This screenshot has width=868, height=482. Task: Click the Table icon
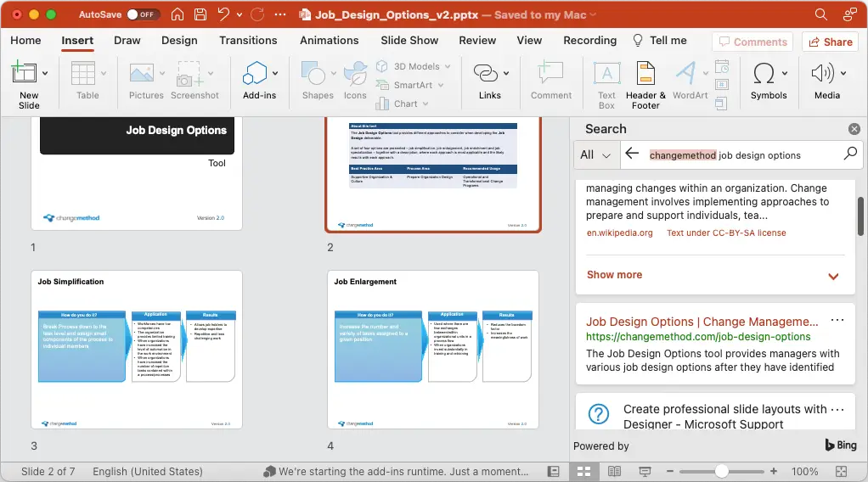pyautogui.click(x=83, y=73)
